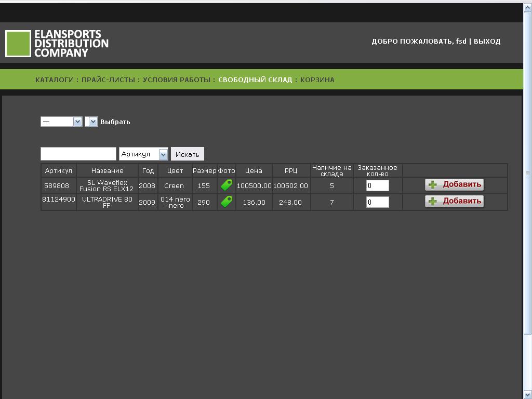Click the green Elansports logo square

coord(18,44)
